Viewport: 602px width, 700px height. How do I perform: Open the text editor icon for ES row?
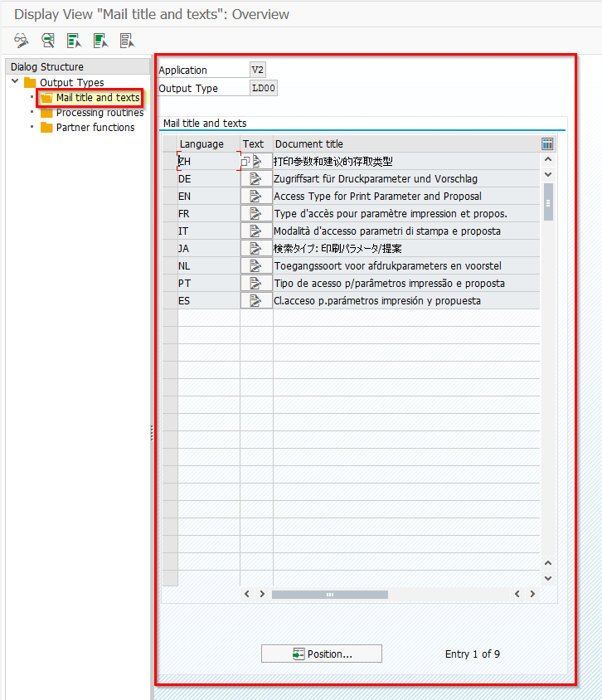(x=256, y=300)
